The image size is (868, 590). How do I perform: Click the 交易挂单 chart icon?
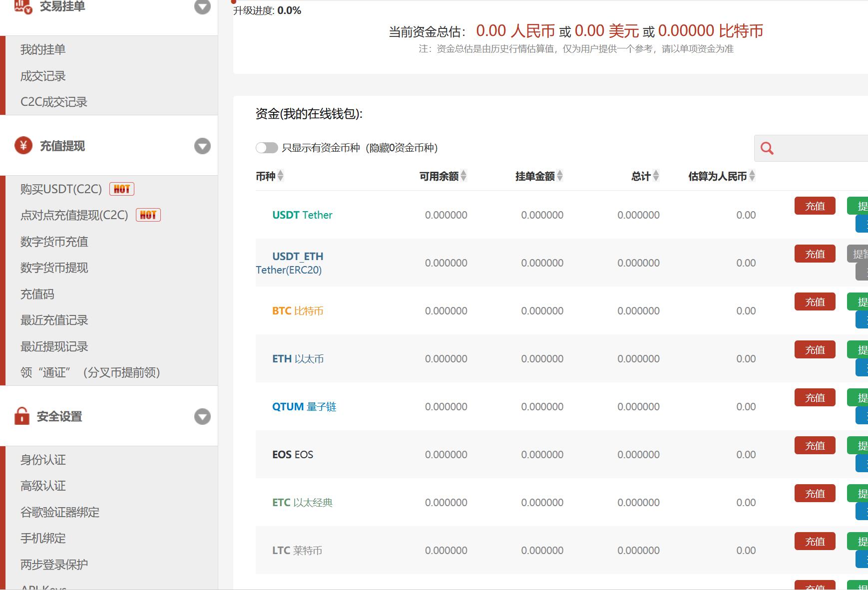click(23, 6)
